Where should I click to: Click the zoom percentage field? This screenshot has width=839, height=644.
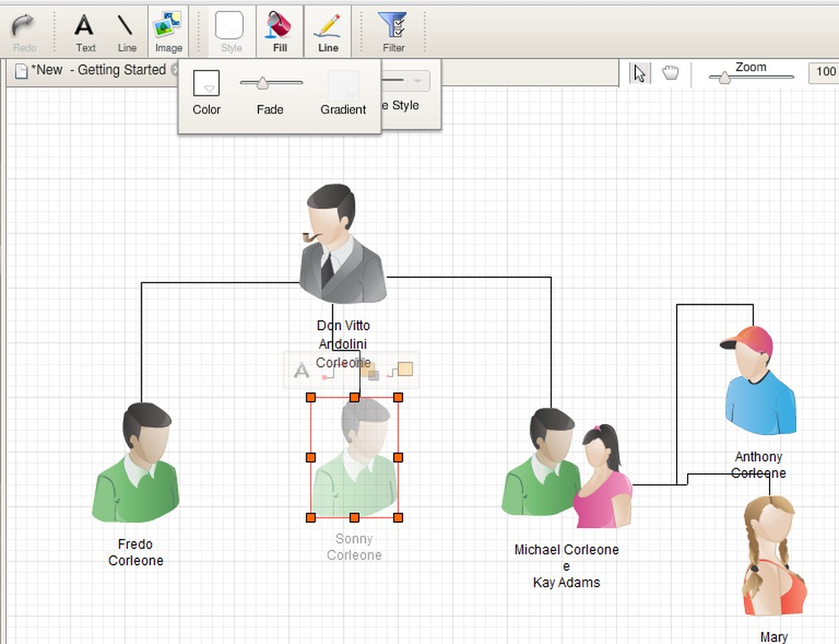pyautogui.click(x=824, y=72)
